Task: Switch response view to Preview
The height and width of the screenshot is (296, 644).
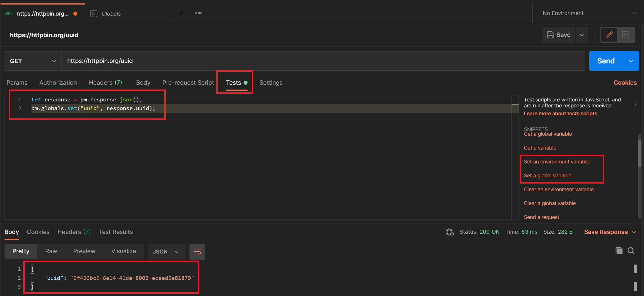Action: click(x=84, y=251)
